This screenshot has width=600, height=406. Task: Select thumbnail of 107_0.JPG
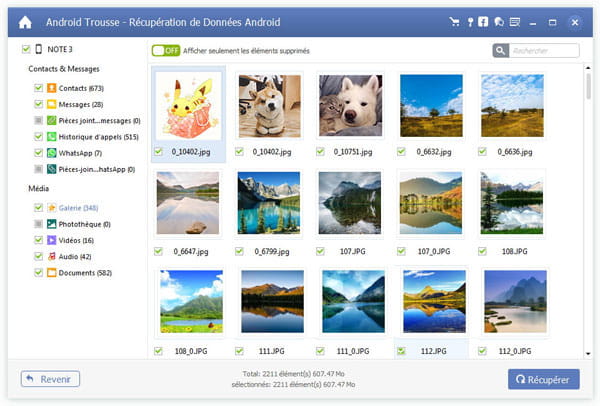coord(431,203)
